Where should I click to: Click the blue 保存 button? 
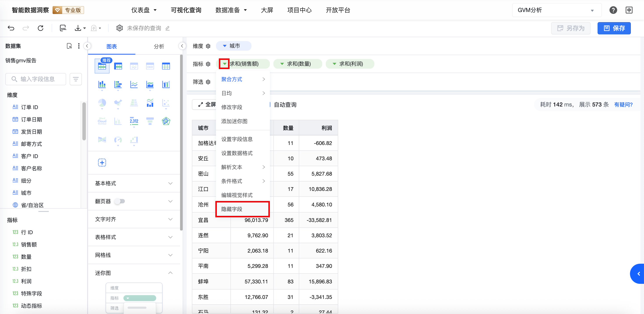click(614, 28)
